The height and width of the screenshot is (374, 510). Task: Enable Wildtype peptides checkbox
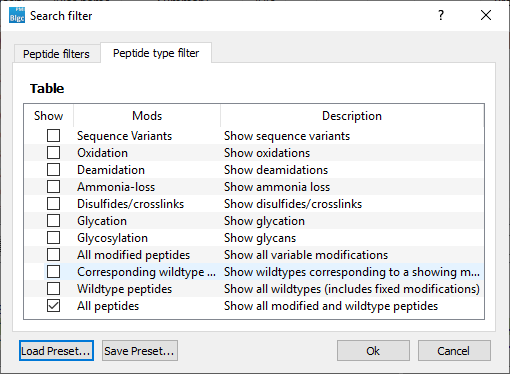pos(53,289)
